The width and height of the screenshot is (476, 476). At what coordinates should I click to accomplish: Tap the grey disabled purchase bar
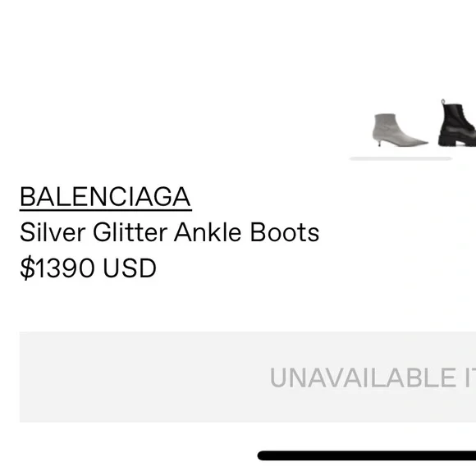pyautogui.click(x=248, y=377)
